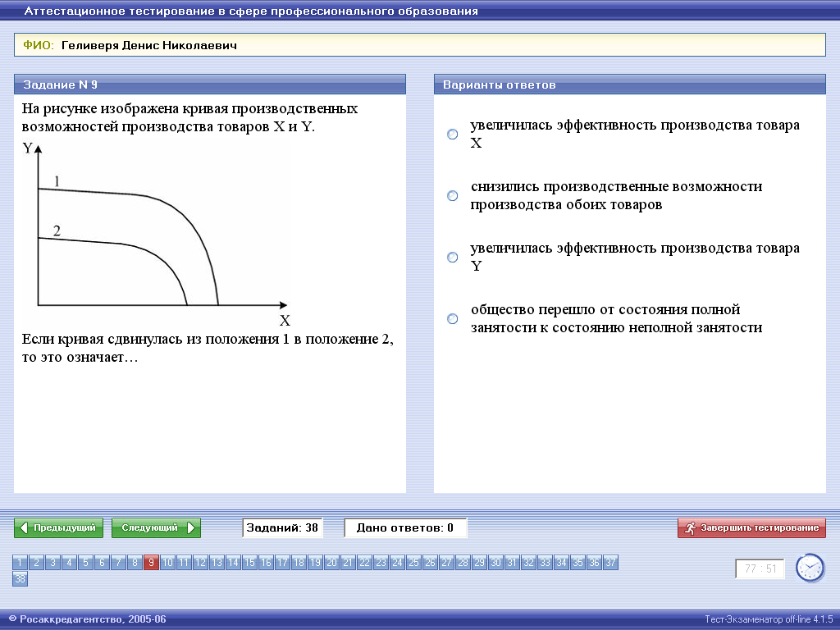Jump to question 15

[x=249, y=563]
